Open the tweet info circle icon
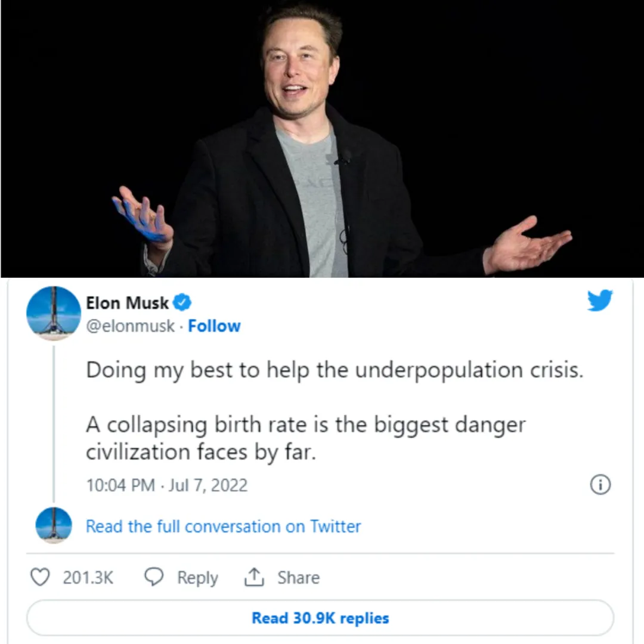 [600, 485]
